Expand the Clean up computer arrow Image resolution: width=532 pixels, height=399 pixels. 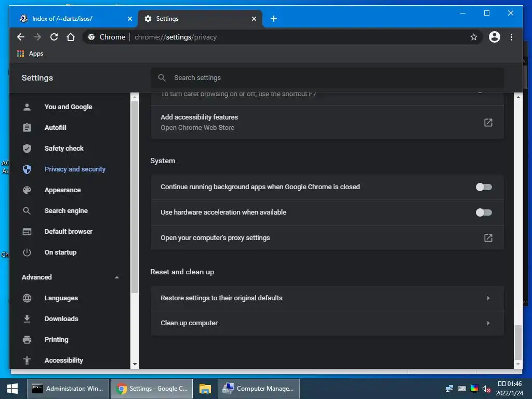488,323
